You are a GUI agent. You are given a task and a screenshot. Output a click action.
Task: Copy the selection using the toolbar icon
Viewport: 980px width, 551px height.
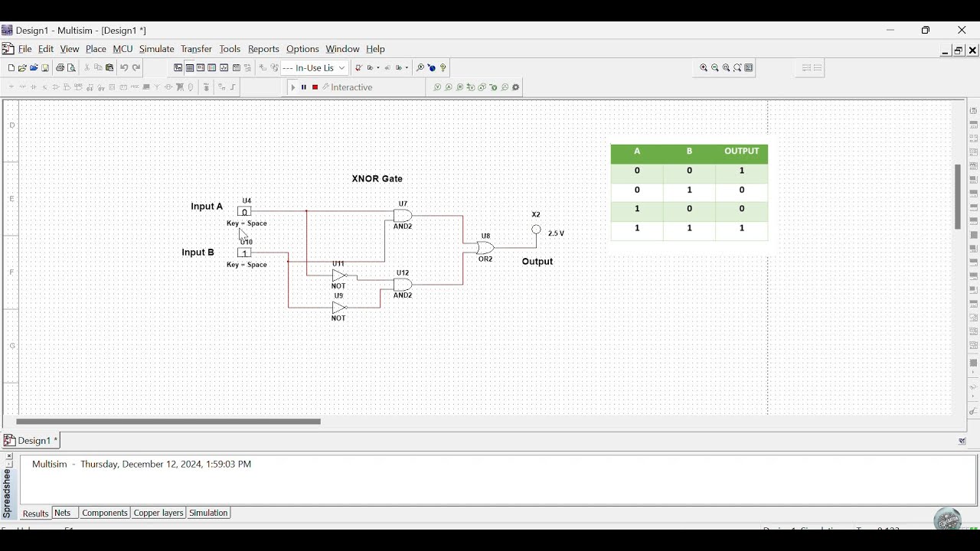tap(98, 68)
